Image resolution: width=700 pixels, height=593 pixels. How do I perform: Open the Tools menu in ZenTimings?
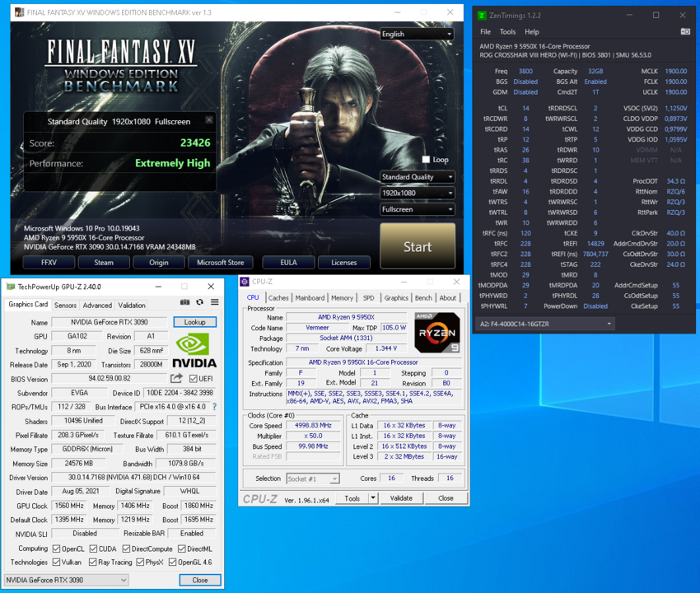pyautogui.click(x=507, y=31)
